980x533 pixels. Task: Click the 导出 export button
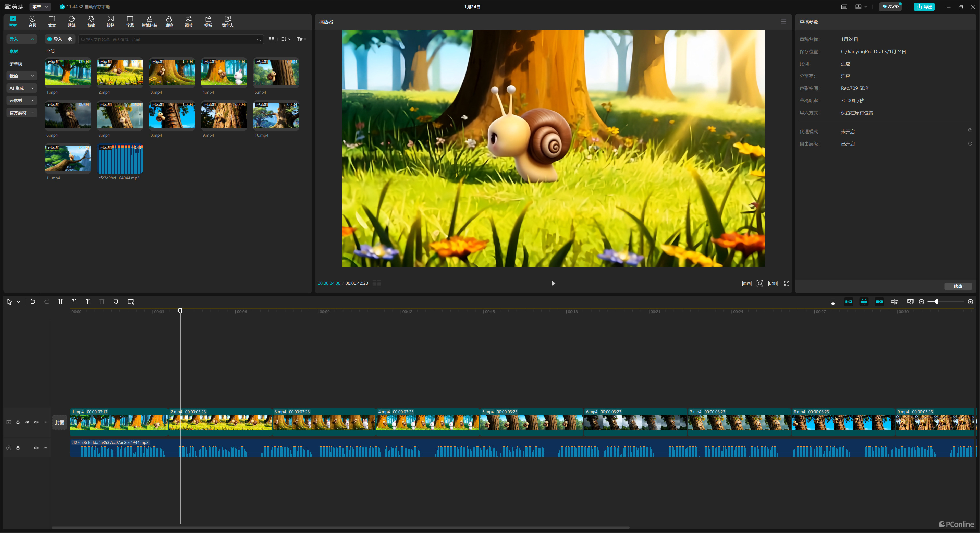(x=924, y=7)
